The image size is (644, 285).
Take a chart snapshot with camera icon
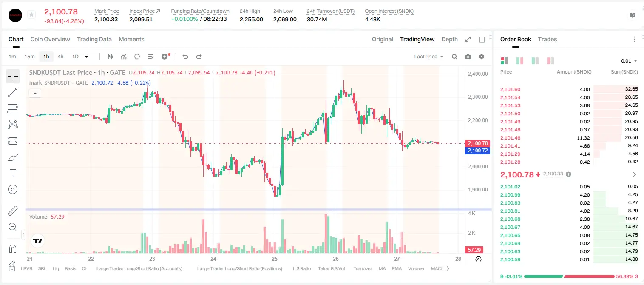[x=468, y=57]
